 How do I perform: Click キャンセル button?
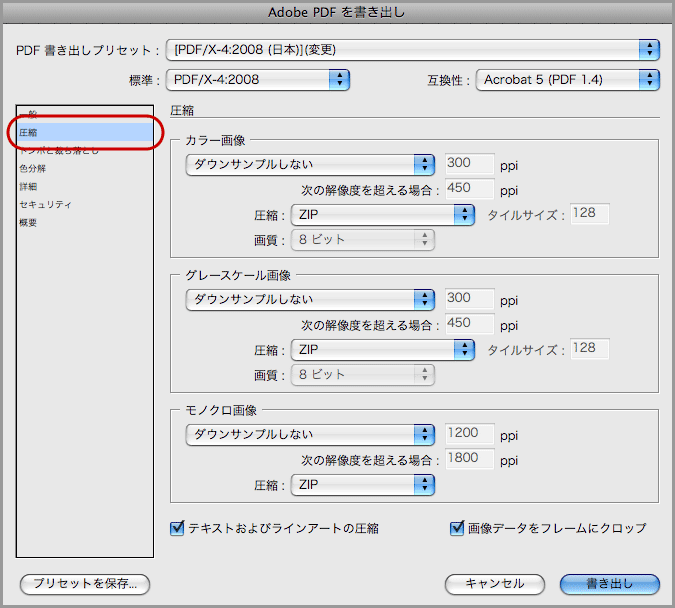pyautogui.click(x=495, y=584)
